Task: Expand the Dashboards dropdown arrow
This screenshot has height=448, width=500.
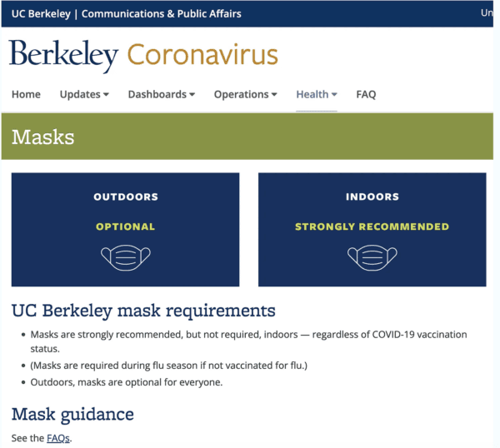Action: [x=192, y=95]
